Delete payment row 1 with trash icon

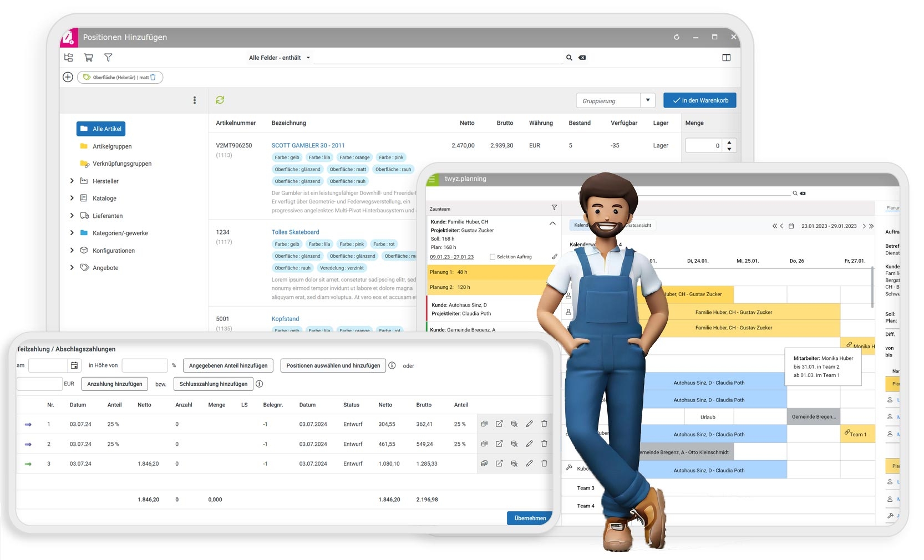click(x=545, y=424)
